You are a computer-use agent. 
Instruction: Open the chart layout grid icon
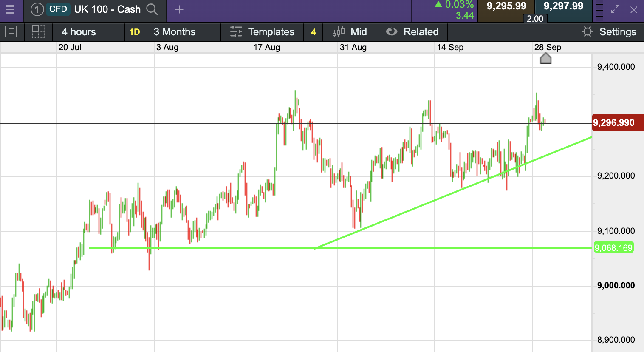pos(39,32)
